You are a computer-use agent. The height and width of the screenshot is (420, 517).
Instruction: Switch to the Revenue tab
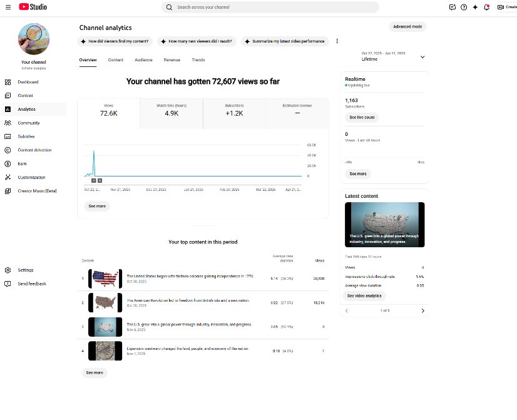(x=171, y=60)
